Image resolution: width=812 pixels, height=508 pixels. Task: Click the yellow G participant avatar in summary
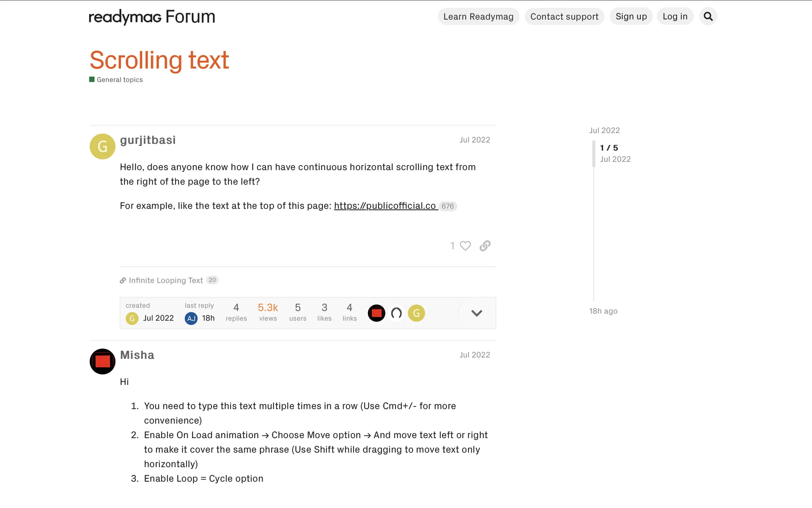click(x=416, y=313)
